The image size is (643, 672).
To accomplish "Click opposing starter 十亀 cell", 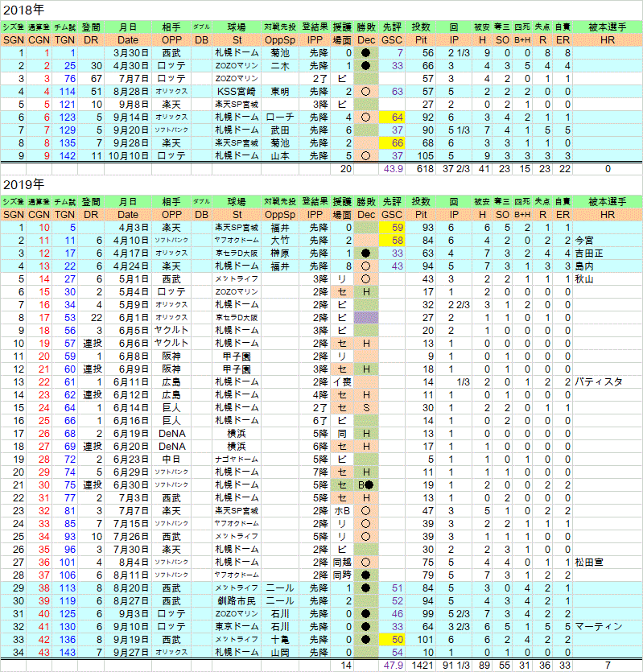I will point(280,639).
